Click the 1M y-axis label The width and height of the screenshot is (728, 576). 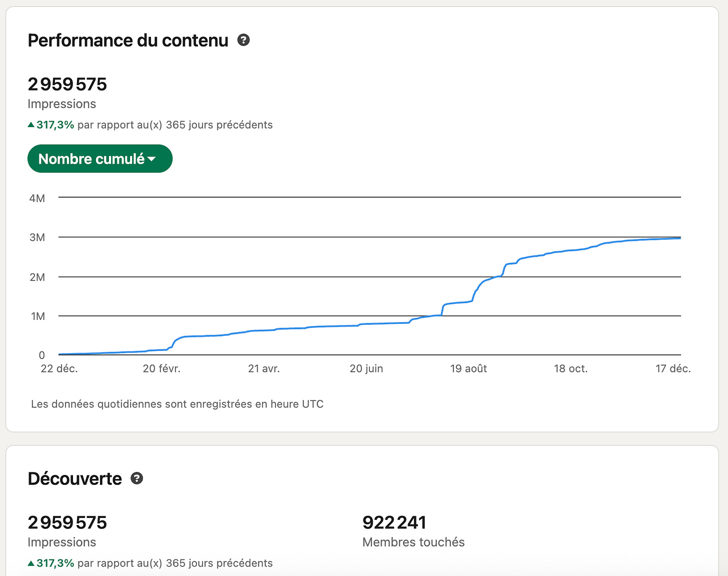38,316
